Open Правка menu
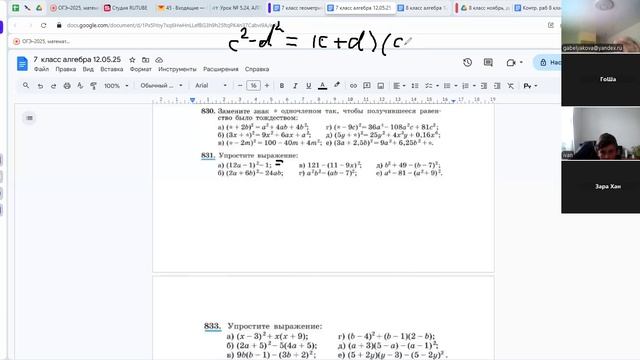Viewport: 640px width, 360px height. coord(66,69)
